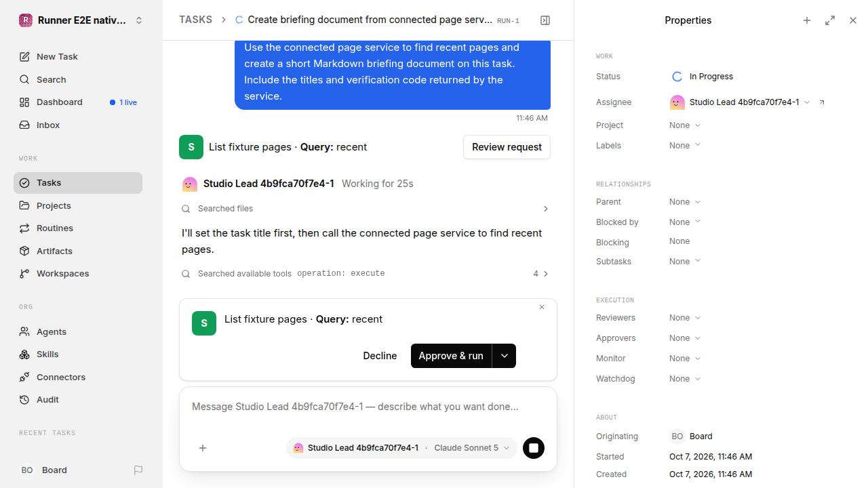868x488 pixels.
Task: Click the Approve & run button
Action: [x=451, y=356]
